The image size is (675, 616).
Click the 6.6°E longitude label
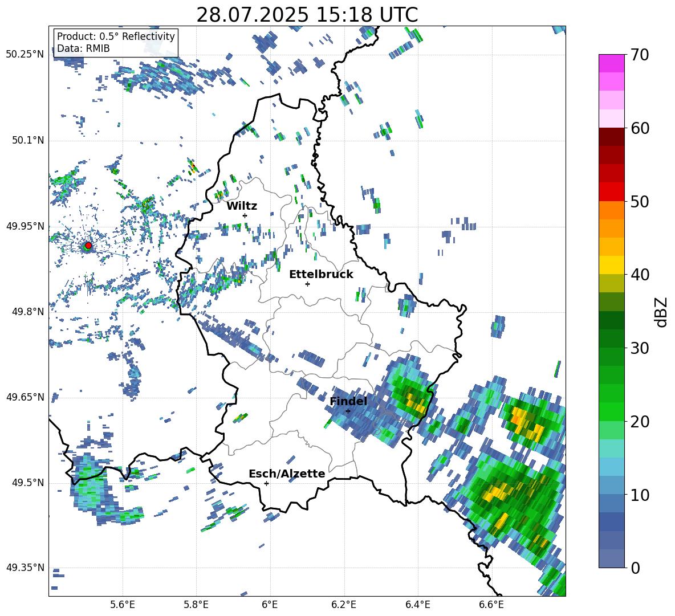click(491, 605)
